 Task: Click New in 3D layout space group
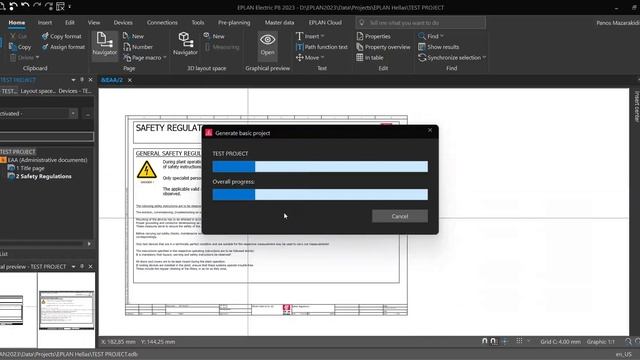[x=214, y=36]
